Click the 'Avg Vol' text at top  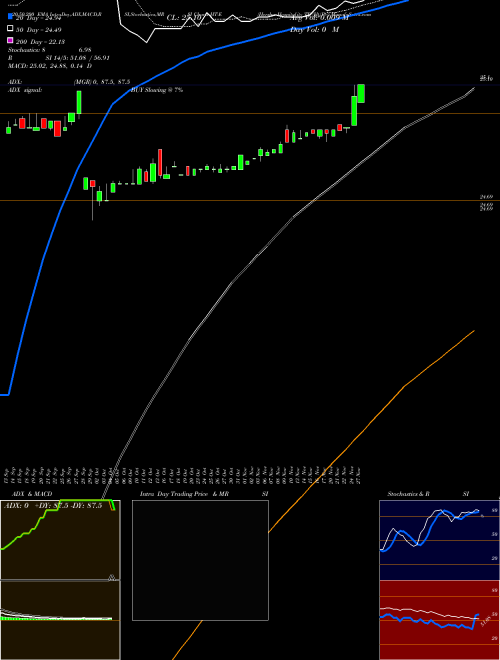point(319,18)
